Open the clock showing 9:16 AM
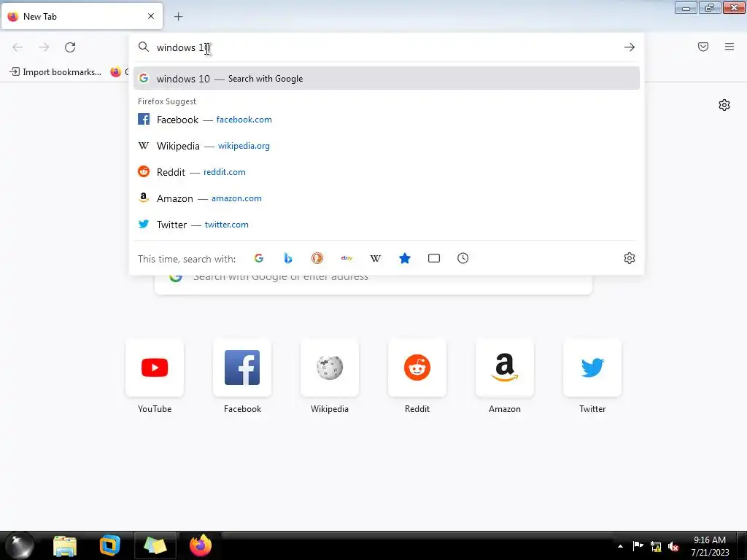The image size is (747, 560). pos(710,546)
